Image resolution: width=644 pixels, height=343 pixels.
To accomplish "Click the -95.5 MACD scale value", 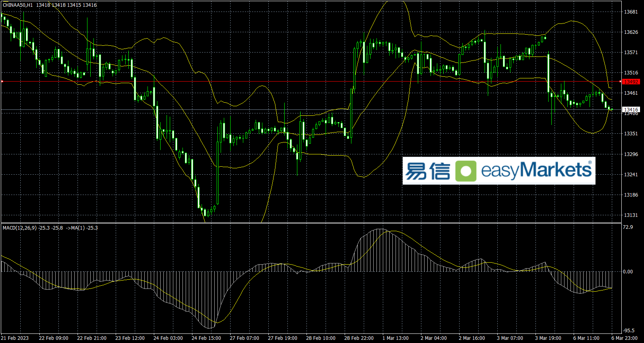I will point(629,331).
